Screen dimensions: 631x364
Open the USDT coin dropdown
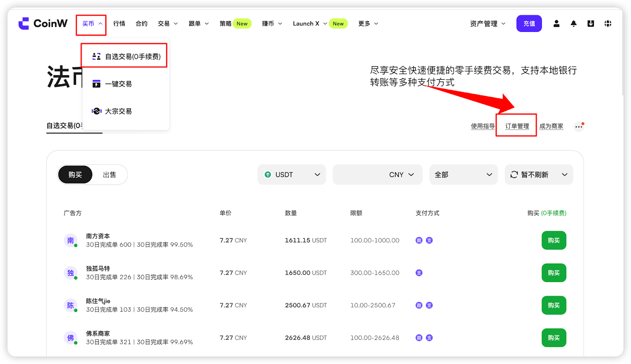click(x=292, y=175)
